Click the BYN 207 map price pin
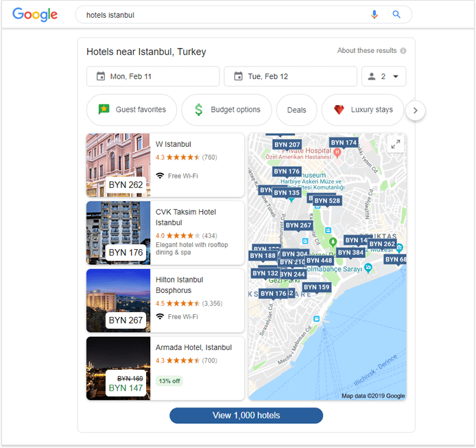The width and height of the screenshot is (476, 448). [287, 145]
